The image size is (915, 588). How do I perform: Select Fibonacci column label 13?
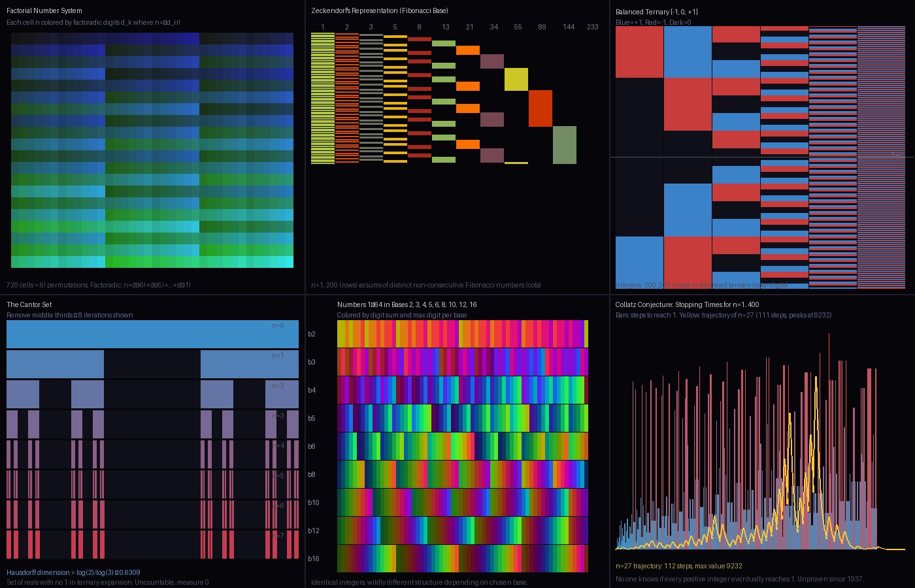445,27
